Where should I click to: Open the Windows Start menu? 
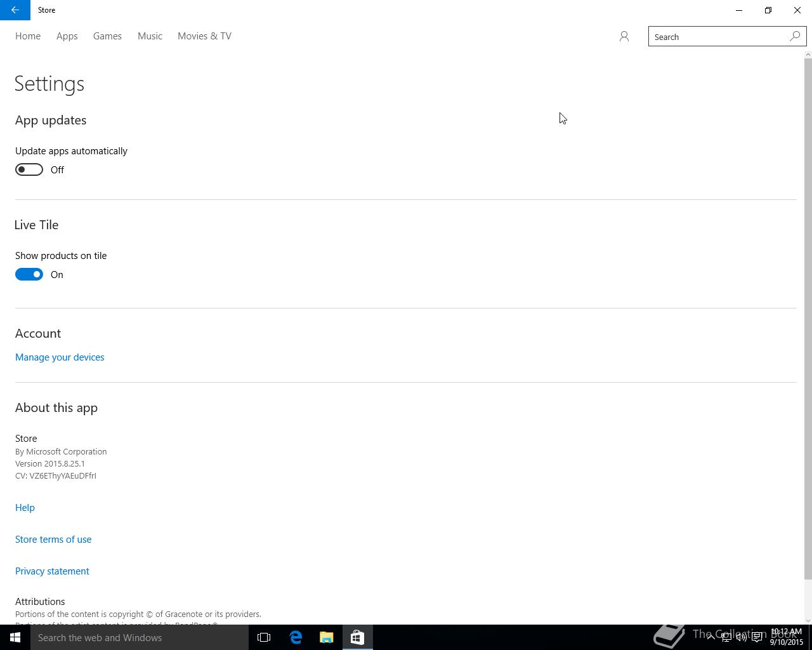click(15, 637)
